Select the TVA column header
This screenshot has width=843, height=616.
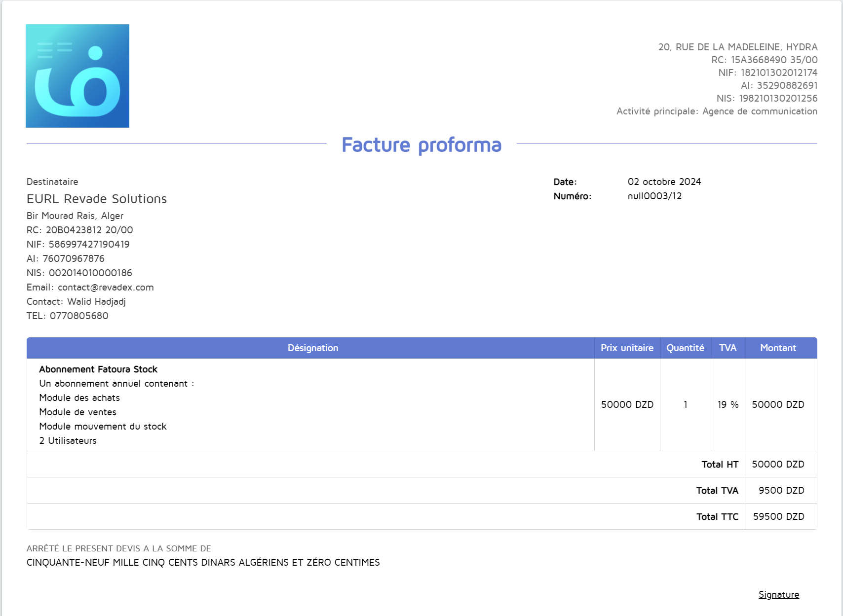(x=728, y=348)
